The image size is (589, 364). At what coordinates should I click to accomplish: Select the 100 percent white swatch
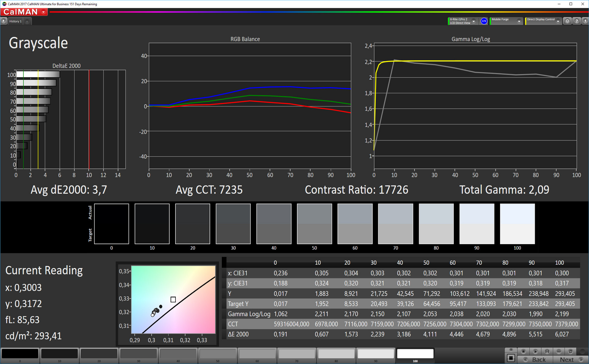[415, 354]
